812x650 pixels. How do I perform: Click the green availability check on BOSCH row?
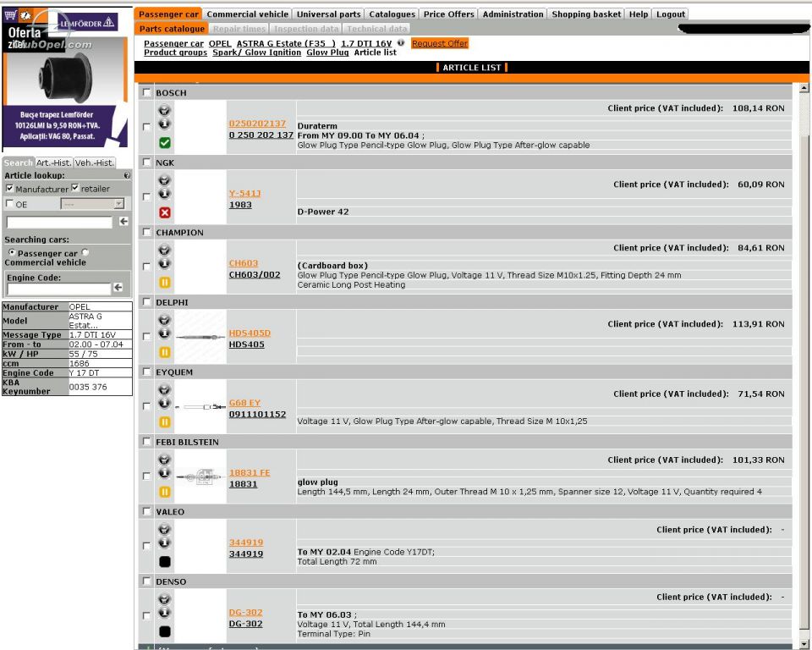165,142
